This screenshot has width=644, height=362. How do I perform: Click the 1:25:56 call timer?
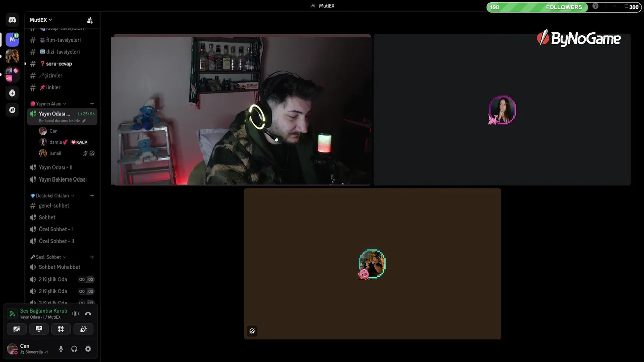86,114
